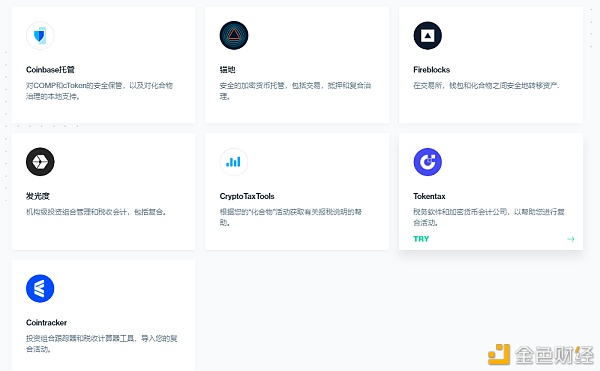Image resolution: width=600 pixels, height=371 pixels.
Task: Open the Coinbase托管 card title
Action: click(x=50, y=70)
